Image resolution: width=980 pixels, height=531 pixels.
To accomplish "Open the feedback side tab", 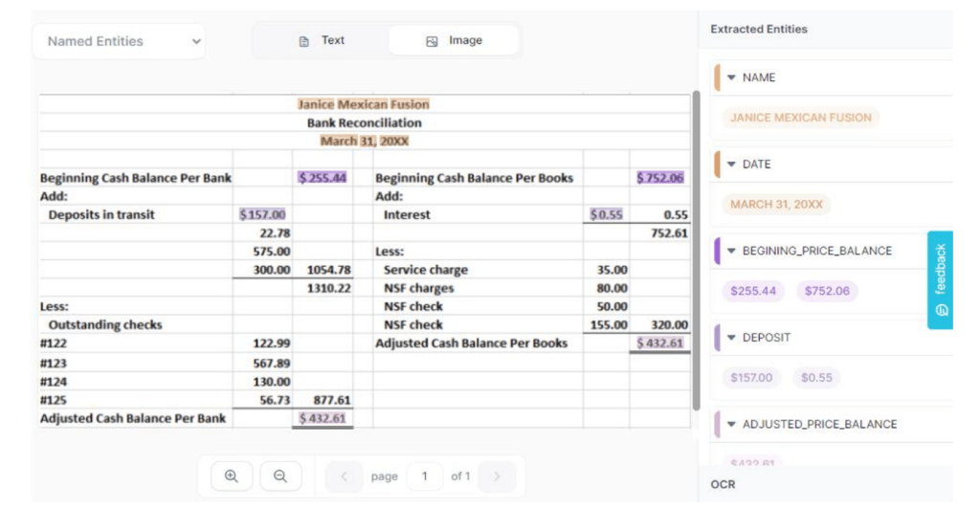I will (x=940, y=280).
